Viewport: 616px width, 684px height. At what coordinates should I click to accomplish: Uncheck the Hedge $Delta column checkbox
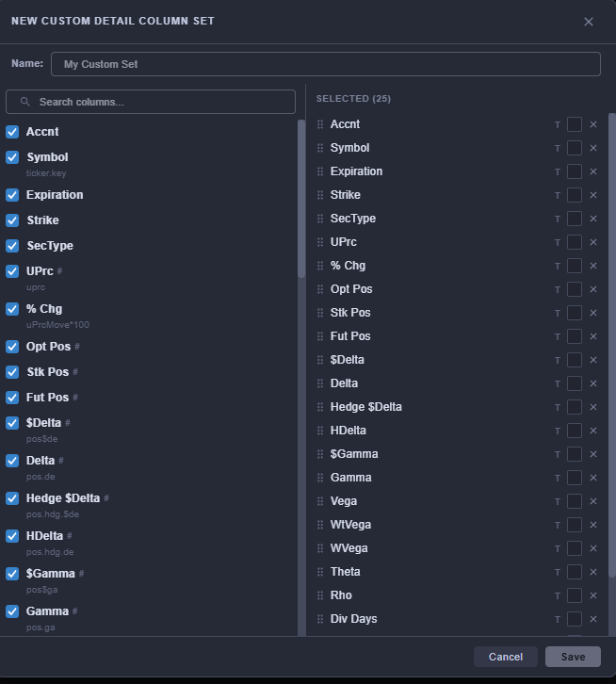point(12,498)
